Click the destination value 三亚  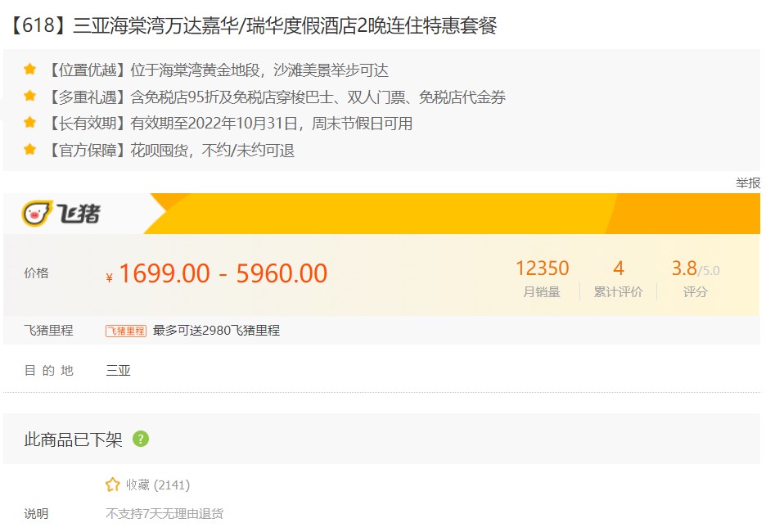tap(118, 371)
